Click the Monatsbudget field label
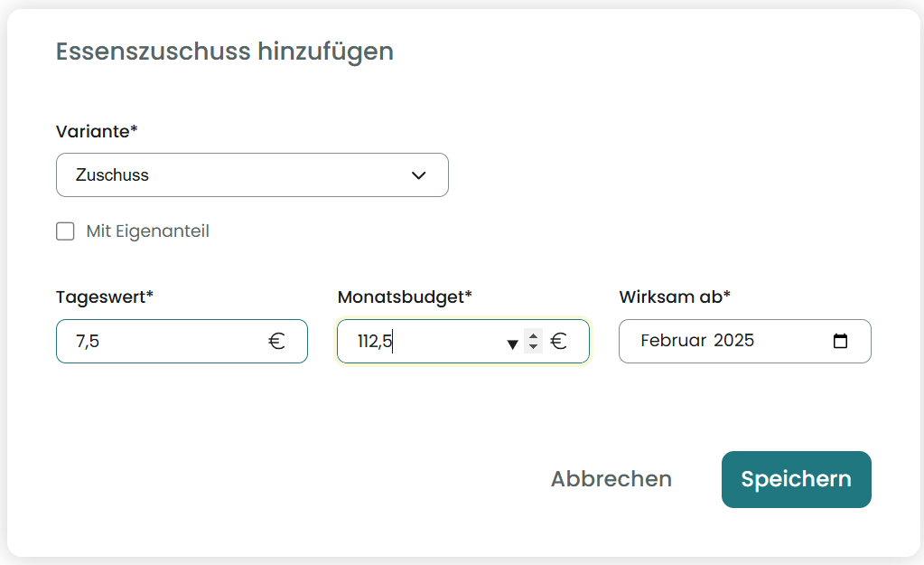Image resolution: width=924 pixels, height=565 pixels. pos(405,297)
